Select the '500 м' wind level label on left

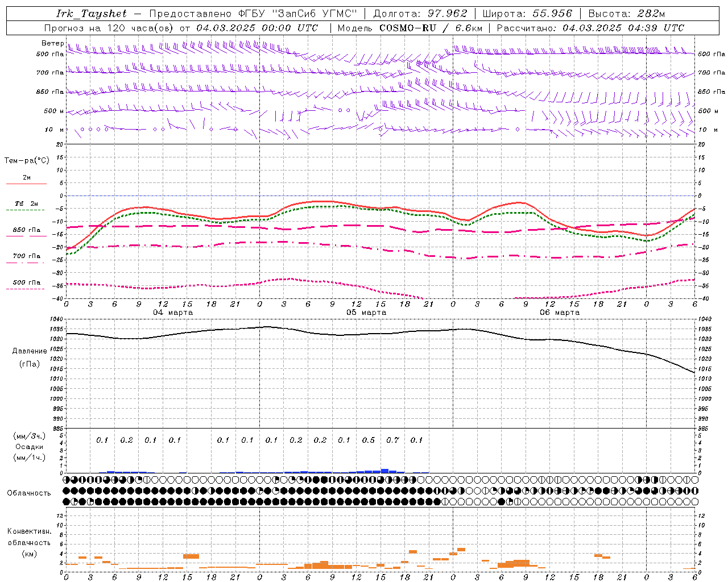click(x=54, y=111)
